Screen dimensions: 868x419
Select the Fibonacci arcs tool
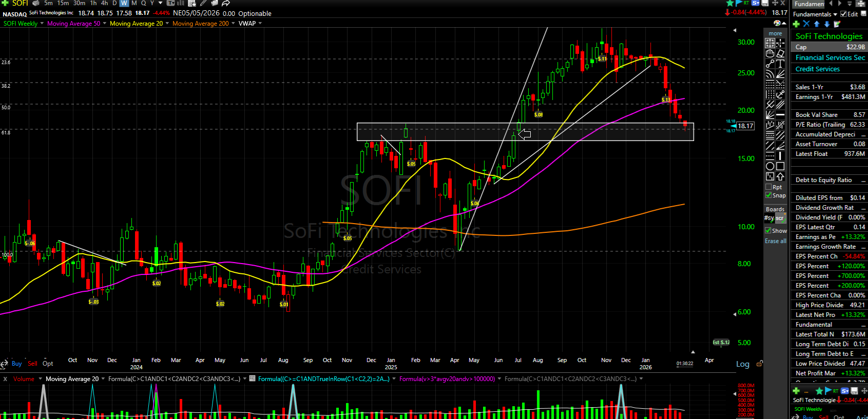pyautogui.click(x=770, y=74)
